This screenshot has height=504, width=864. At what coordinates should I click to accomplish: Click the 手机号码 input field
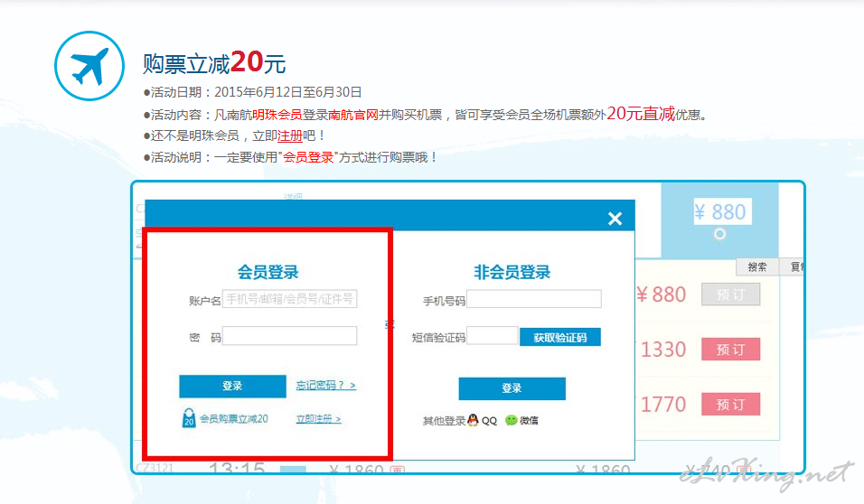pos(534,299)
